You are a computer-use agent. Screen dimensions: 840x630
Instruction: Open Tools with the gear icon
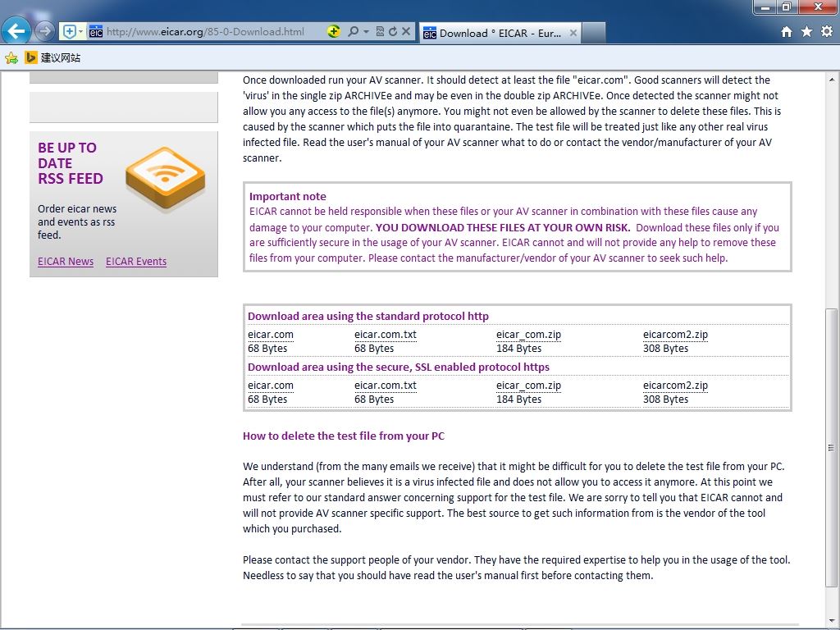coord(827,32)
